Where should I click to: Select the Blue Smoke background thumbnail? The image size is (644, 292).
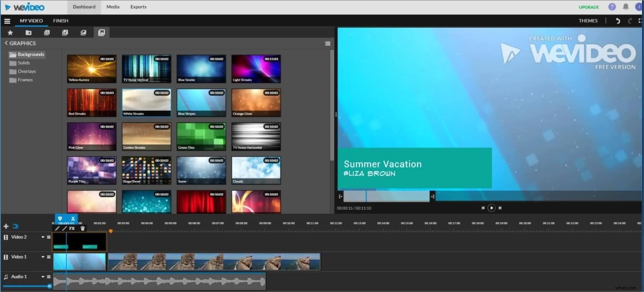point(201,68)
